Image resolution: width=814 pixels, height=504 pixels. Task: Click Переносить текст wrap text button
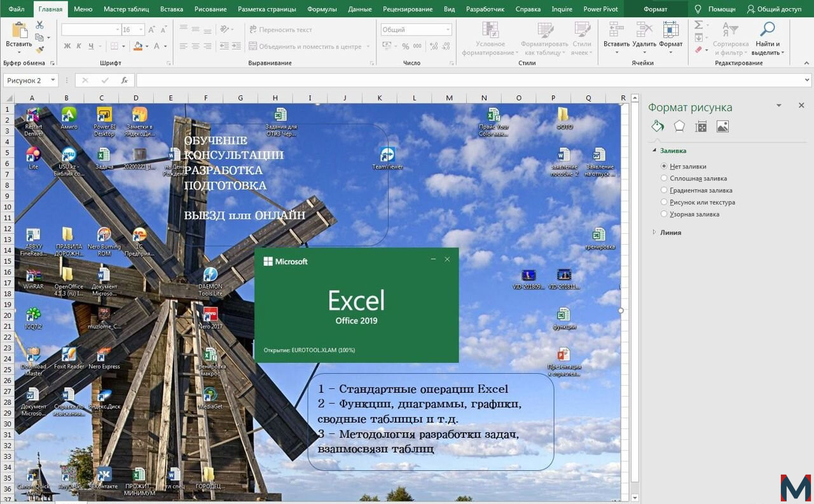click(280, 29)
